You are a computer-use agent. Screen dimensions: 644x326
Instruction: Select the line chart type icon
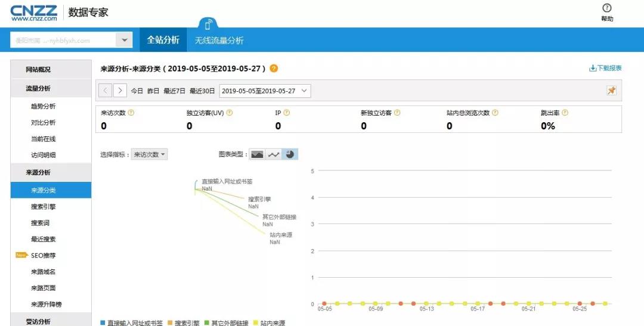point(273,154)
